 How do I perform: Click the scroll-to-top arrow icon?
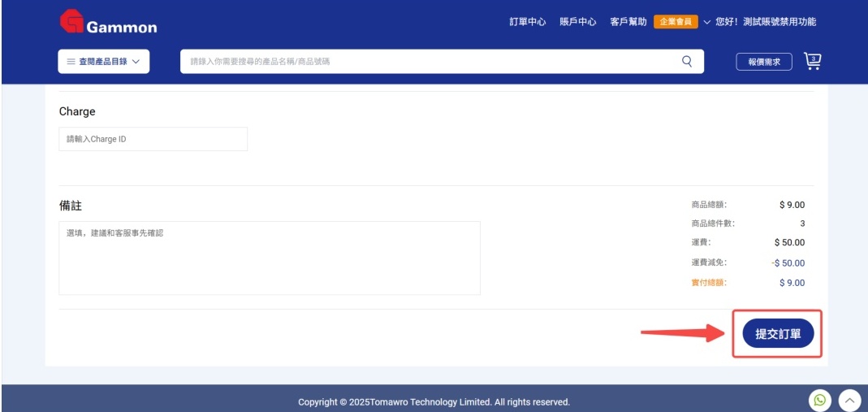849,400
